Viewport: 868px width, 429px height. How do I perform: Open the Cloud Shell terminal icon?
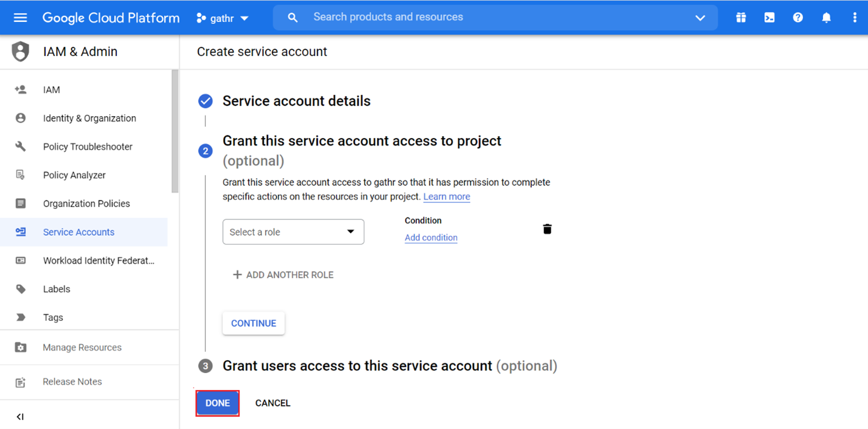pos(769,17)
